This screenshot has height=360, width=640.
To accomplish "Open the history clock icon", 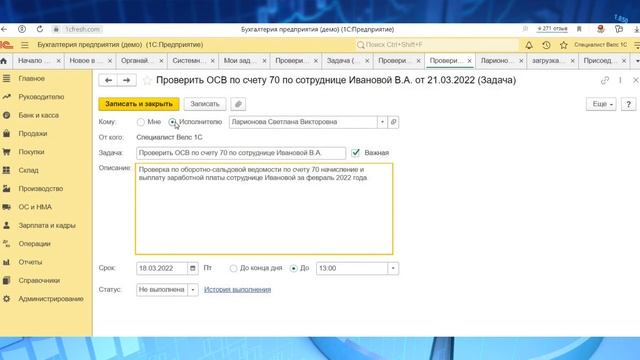I will coord(546,45).
